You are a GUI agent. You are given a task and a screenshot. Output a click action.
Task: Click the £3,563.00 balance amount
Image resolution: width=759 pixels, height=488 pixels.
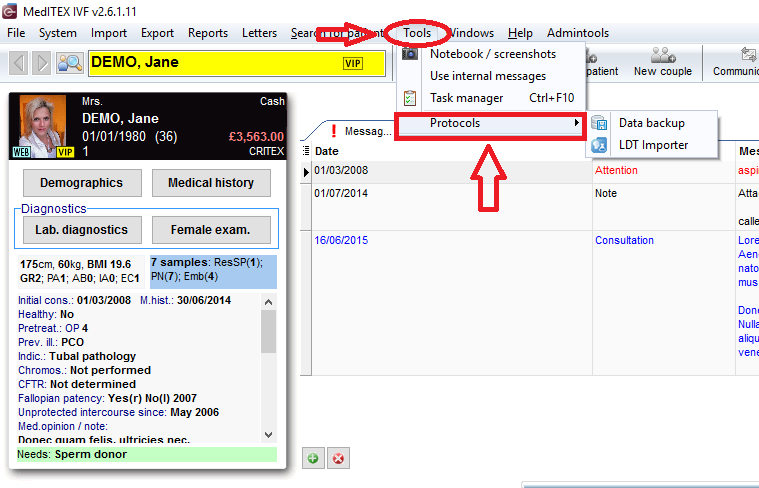(x=256, y=137)
